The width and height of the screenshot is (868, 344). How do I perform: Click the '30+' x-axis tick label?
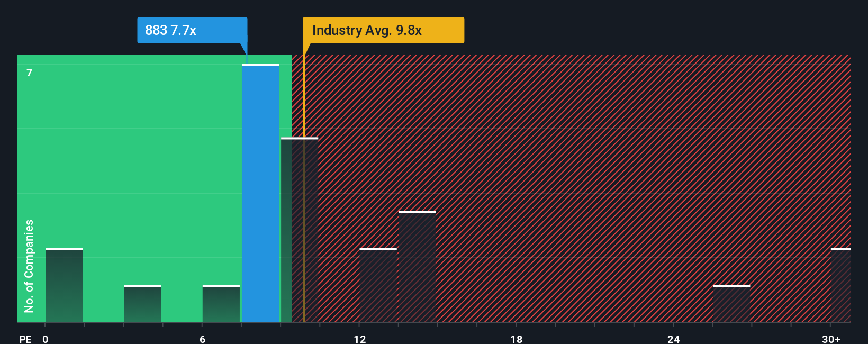(x=831, y=339)
